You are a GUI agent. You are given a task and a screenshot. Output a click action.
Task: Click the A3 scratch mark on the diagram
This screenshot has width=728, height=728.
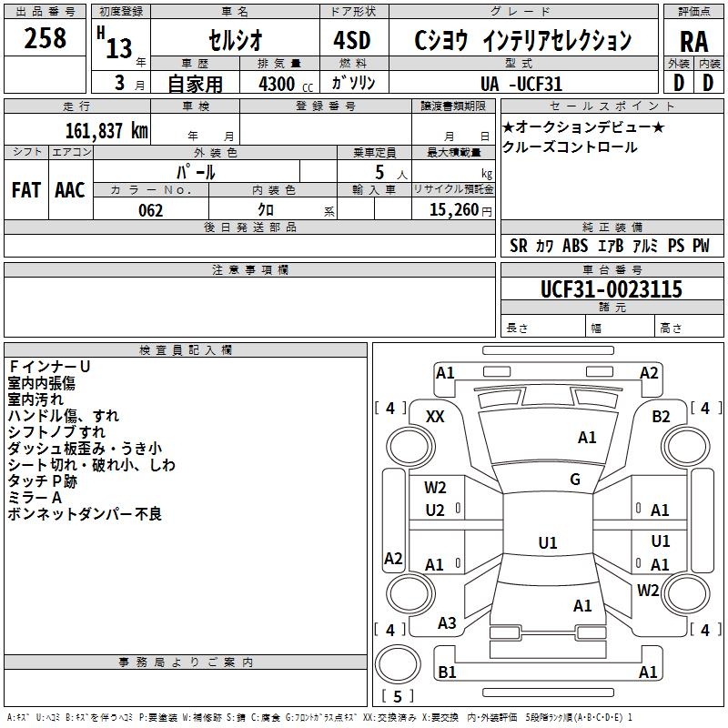447,622
